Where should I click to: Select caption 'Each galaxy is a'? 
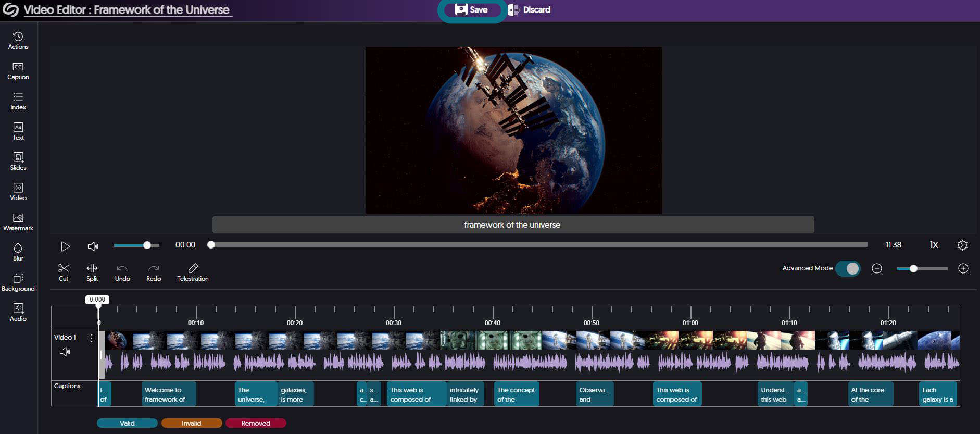tap(938, 394)
